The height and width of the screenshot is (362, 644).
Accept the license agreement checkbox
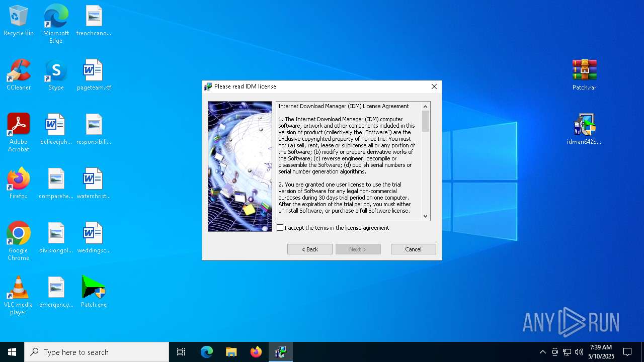click(x=280, y=228)
